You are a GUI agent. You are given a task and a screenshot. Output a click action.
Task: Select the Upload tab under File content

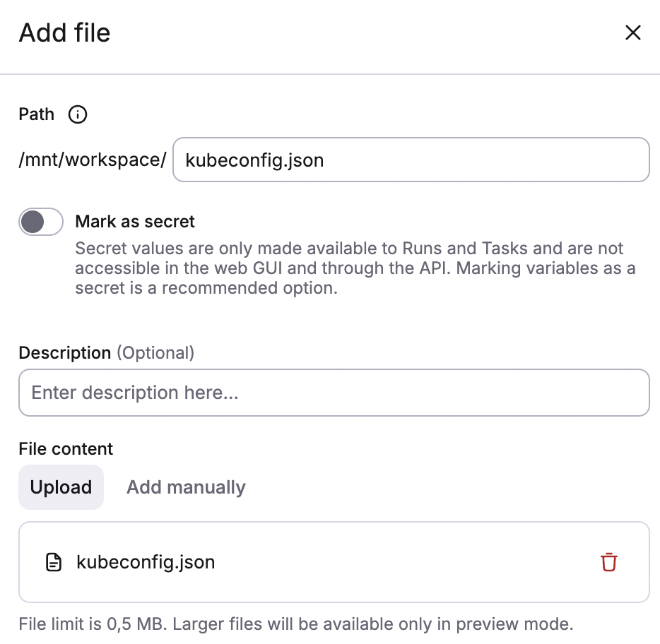(61, 487)
